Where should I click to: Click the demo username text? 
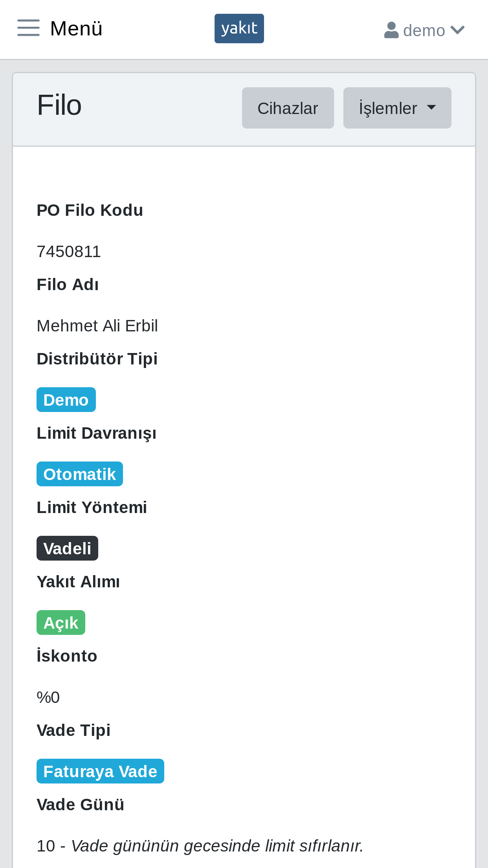tap(424, 30)
